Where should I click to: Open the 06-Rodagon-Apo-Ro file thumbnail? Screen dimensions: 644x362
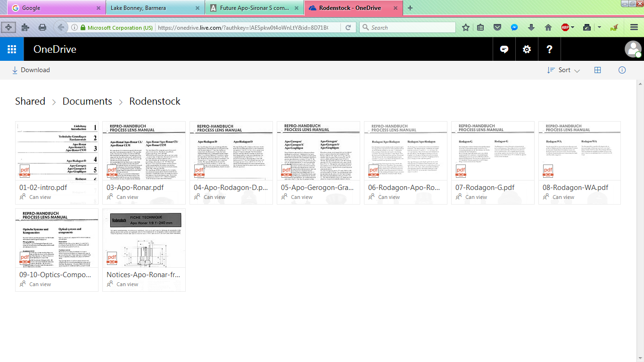(x=405, y=151)
